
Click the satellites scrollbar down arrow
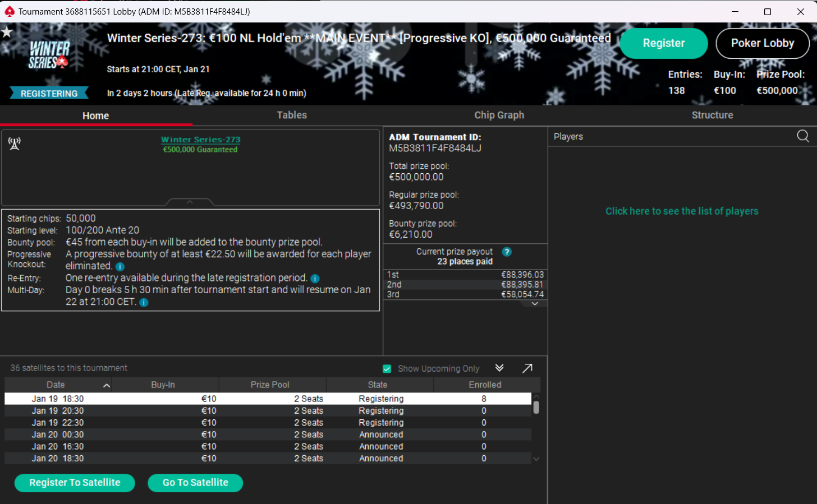point(536,459)
